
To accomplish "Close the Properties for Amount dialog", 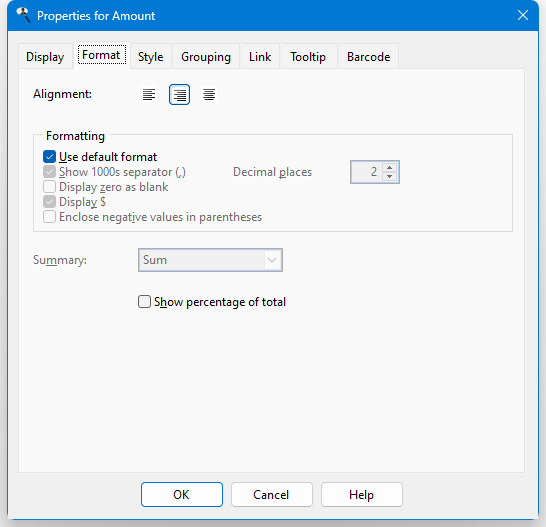I will coord(523,15).
